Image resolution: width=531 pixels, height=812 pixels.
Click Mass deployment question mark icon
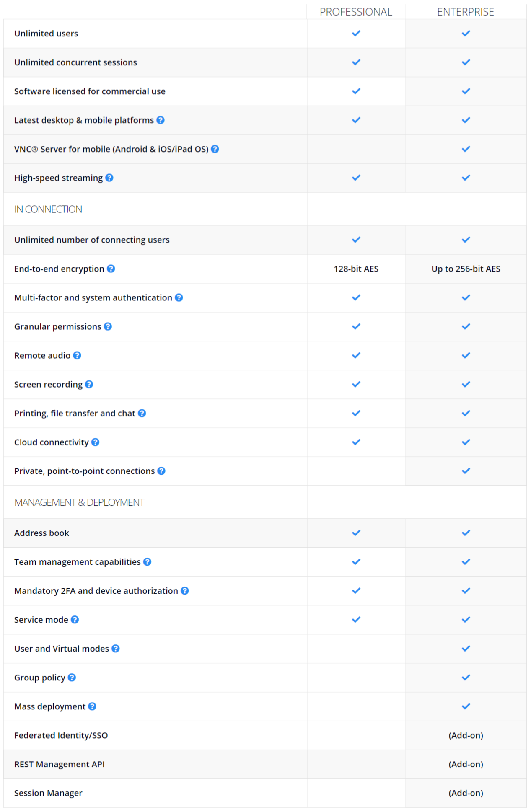[93, 706]
